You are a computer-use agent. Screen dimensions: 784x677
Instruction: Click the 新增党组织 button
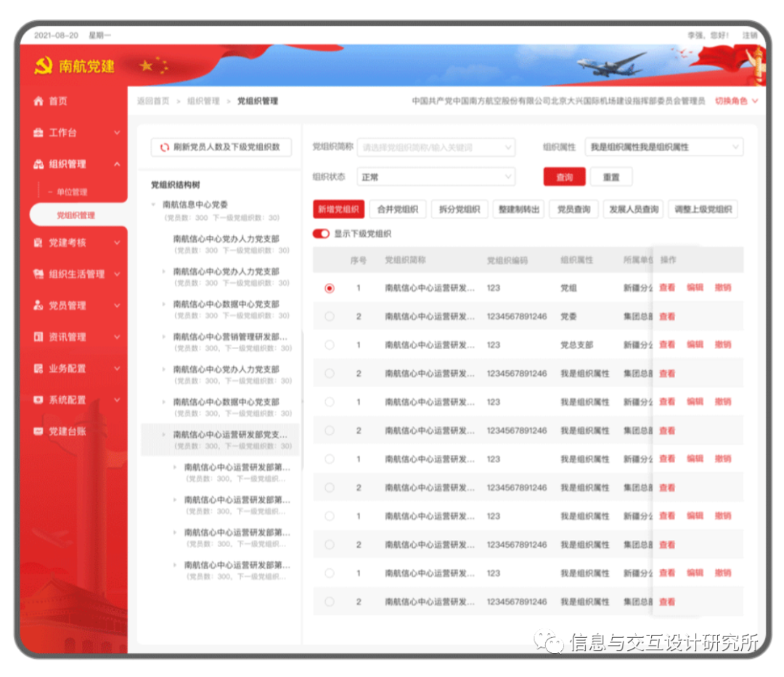pyautogui.click(x=338, y=210)
